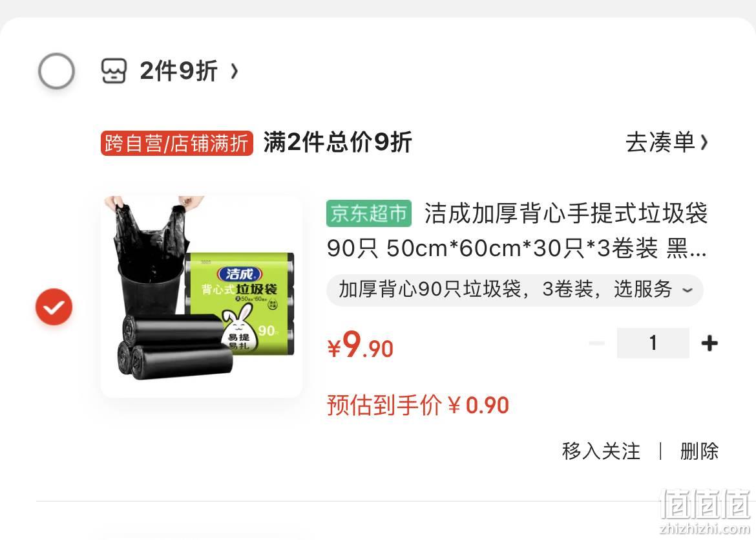The image size is (756, 540).
Task: Tap 去凑单 link
Action: pos(660,142)
